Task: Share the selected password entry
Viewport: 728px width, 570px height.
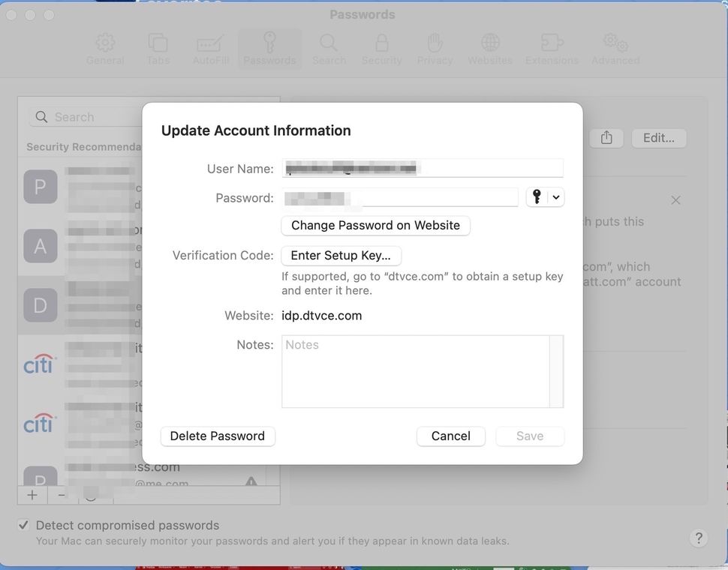Action: tap(605, 137)
